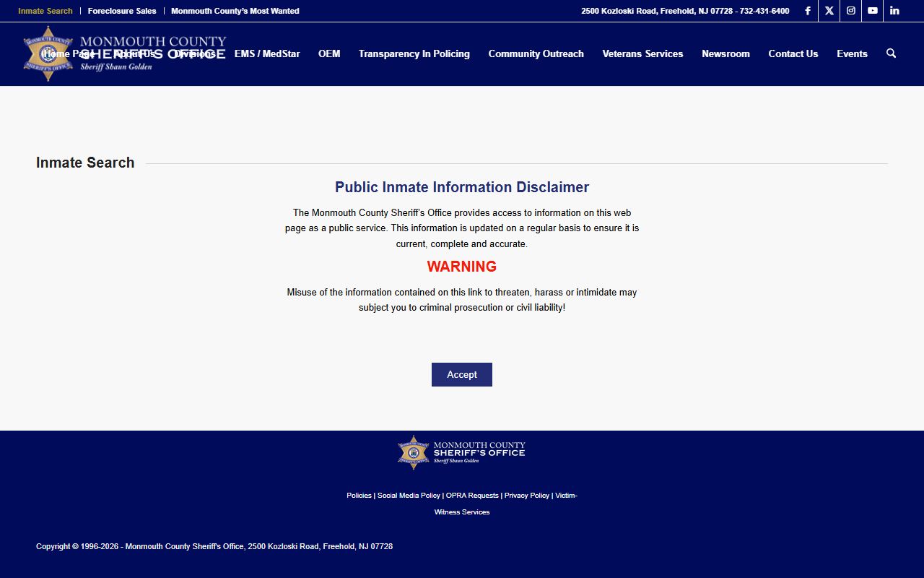
Task: Open the Facebook social icon
Action: [807, 11]
